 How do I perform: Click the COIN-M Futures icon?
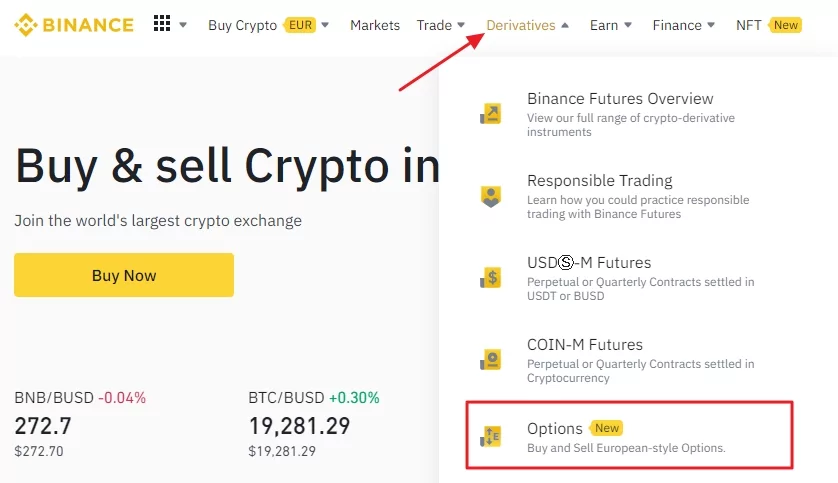click(491, 360)
